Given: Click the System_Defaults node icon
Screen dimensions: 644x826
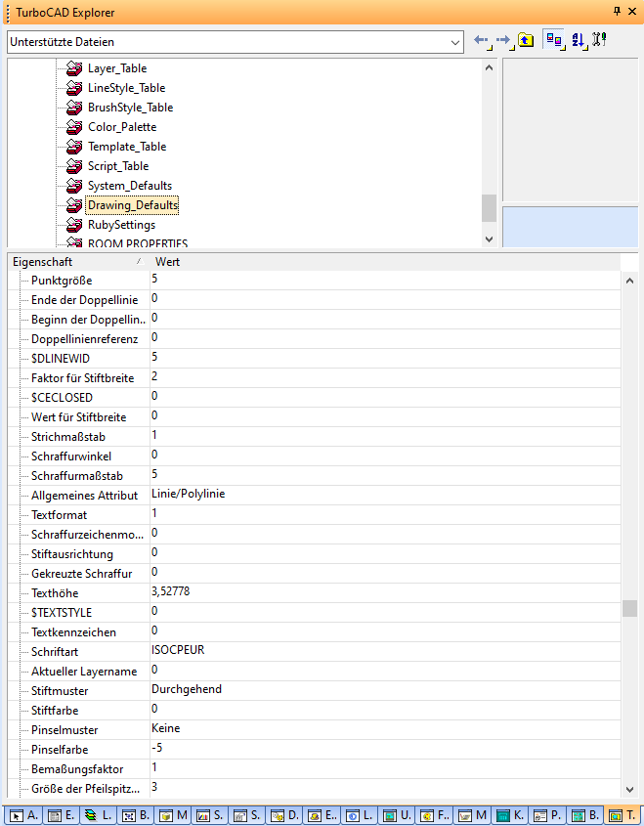Looking at the screenshot, I should pos(74,186).
